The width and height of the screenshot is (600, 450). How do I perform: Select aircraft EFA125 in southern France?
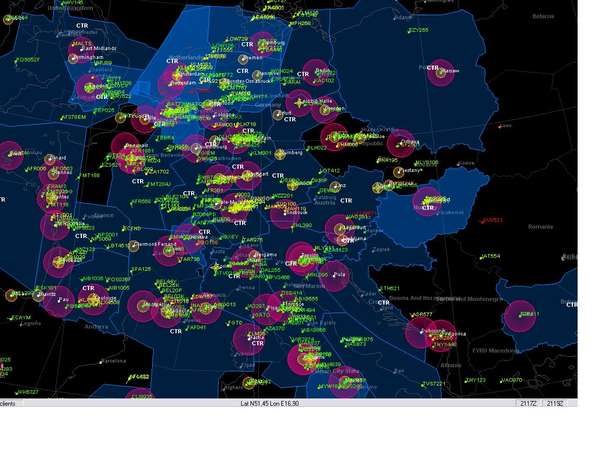coord(141,269)
